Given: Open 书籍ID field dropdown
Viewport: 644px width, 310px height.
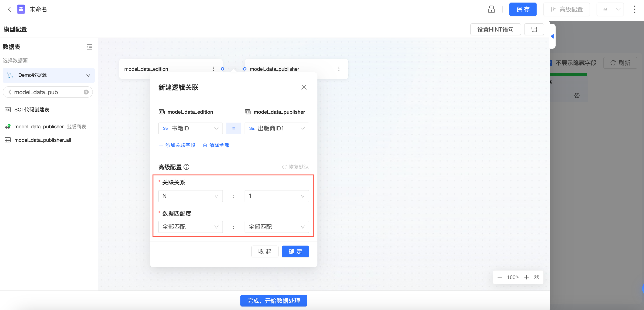Looking at the screenshot, I should pyautogui.click(x=190, y=128).
